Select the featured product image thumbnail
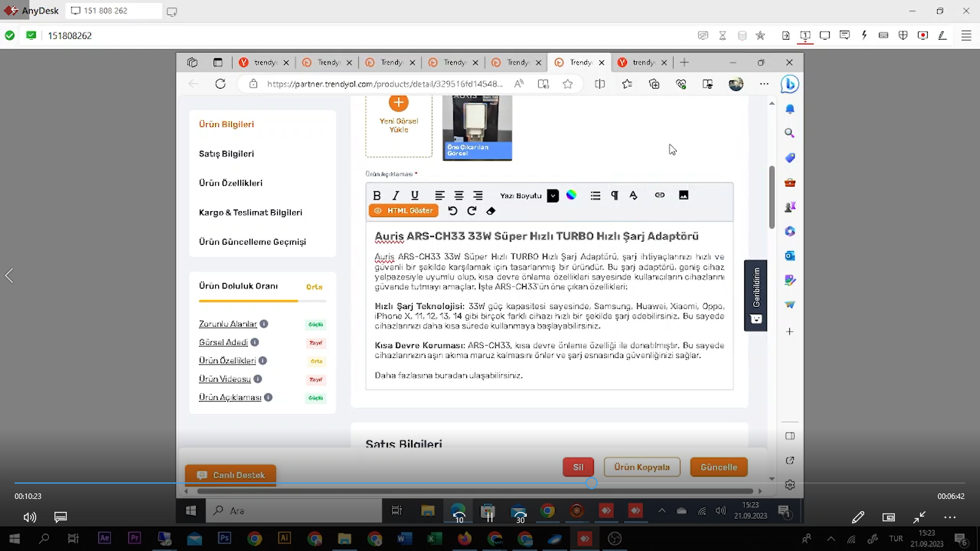The width and height of the screenshot is (980, 551). 477,127
